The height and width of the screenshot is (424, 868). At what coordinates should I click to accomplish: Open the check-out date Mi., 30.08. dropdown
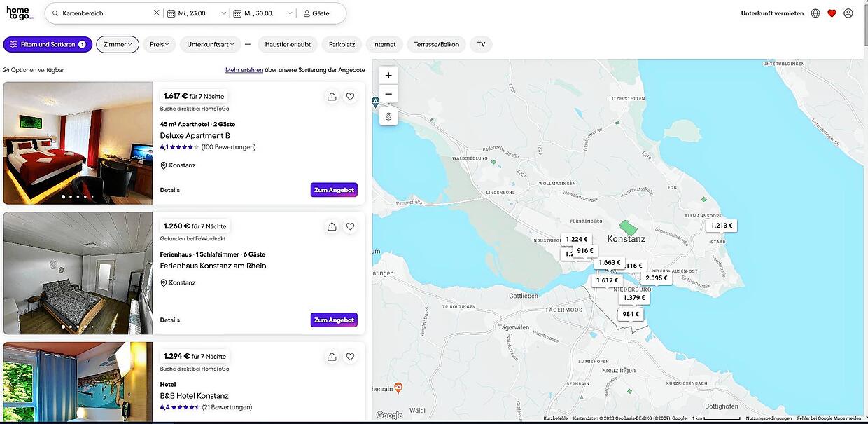pyautogui.click(x=264, y=13)
